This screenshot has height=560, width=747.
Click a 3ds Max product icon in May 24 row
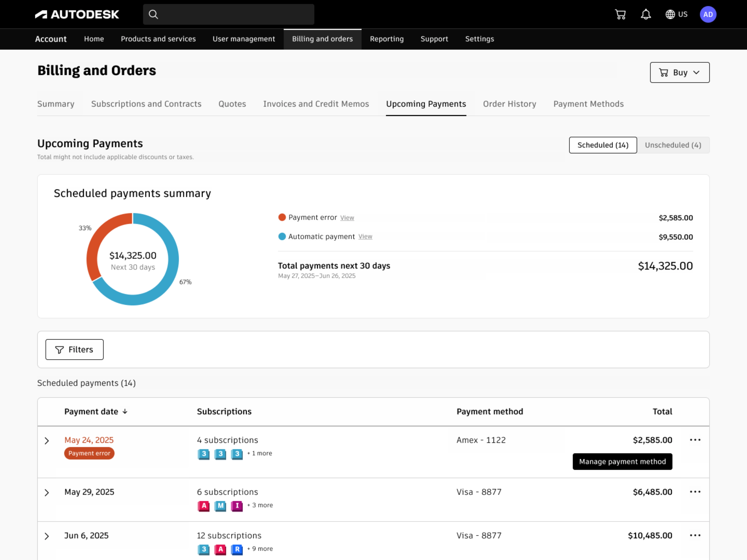pyautogui.click(x=203, y=454)
